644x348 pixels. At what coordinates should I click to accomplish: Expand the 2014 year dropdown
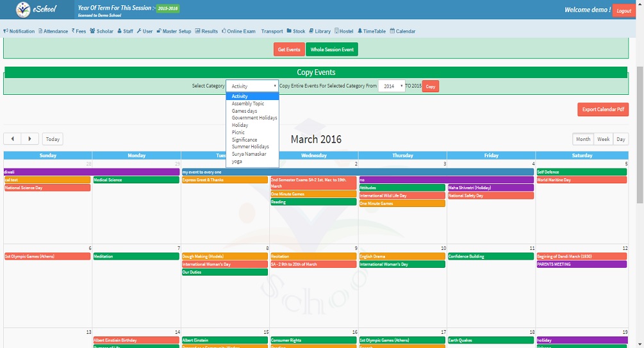pos(392,86)
